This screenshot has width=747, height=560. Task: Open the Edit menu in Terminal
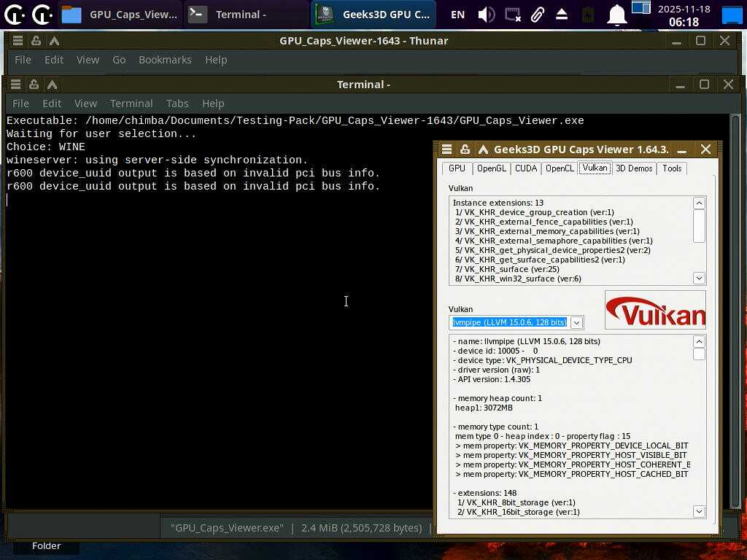[52, 104]
